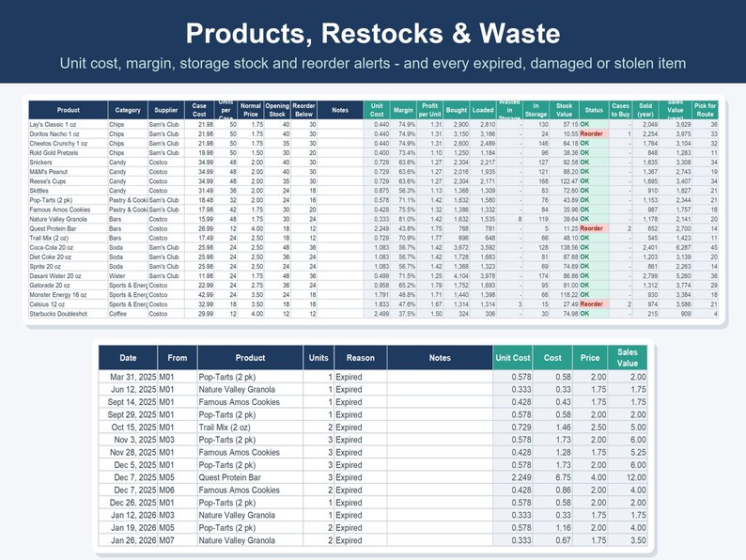The image size is (746, 560).
Task: Click the Profit per Unit header
Action: [430, 110]
